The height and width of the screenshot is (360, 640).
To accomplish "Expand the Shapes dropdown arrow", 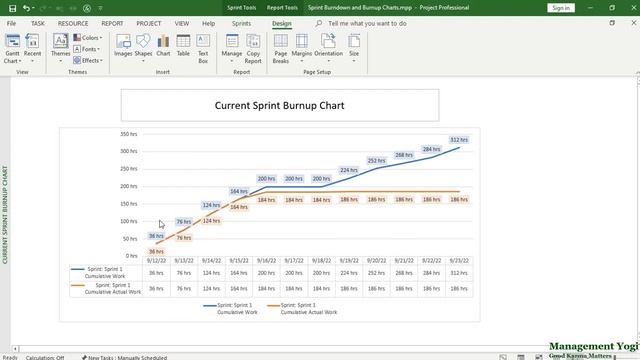I will (143, 61).
